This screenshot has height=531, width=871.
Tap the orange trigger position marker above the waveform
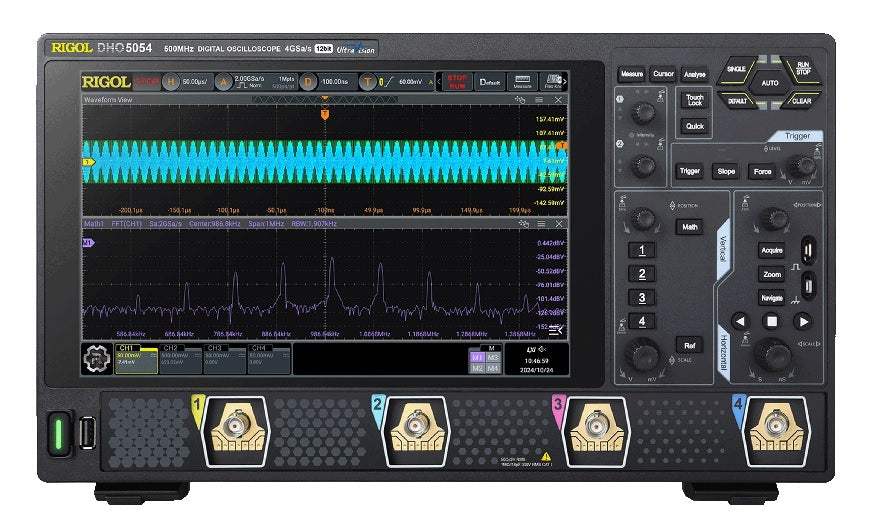click(x=325, y=114)
